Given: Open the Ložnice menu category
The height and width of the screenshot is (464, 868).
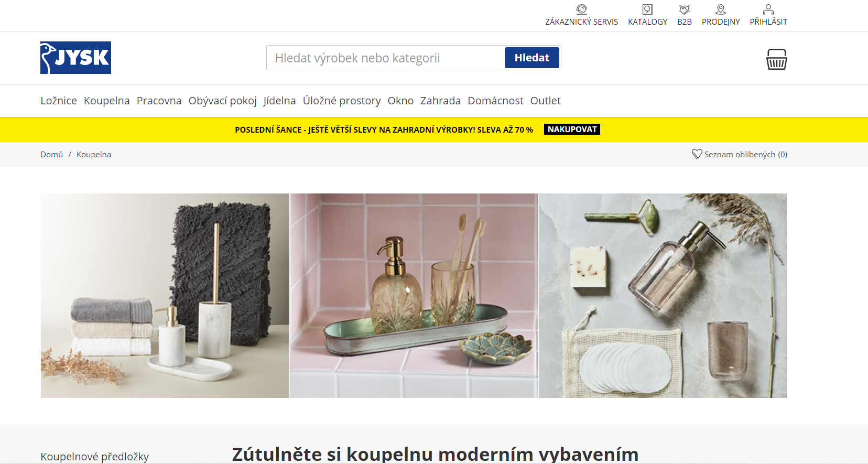Looking at the screenshot, I should pos(59,101).
